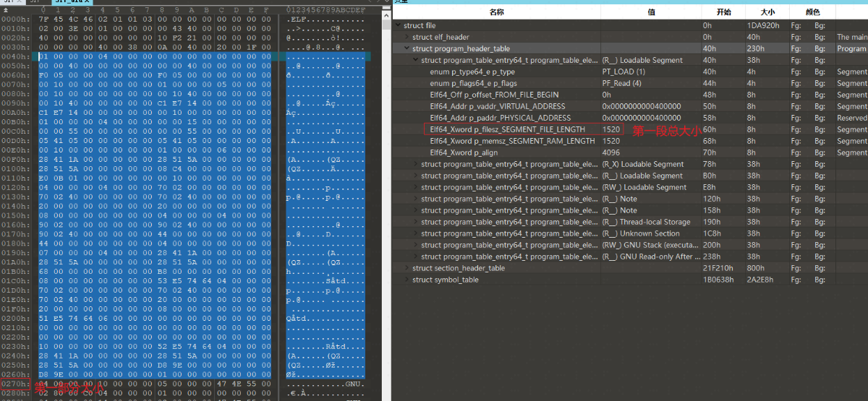Screen dimensions: 868x401
Task: Expand the Thread-local Storage entry
Action: coord(417,222)
